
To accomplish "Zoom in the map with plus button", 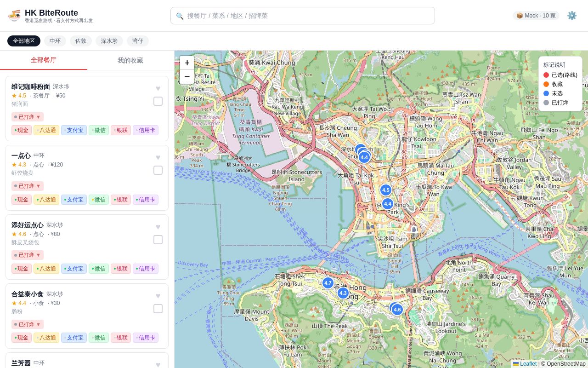I will (x=187, y=63).
